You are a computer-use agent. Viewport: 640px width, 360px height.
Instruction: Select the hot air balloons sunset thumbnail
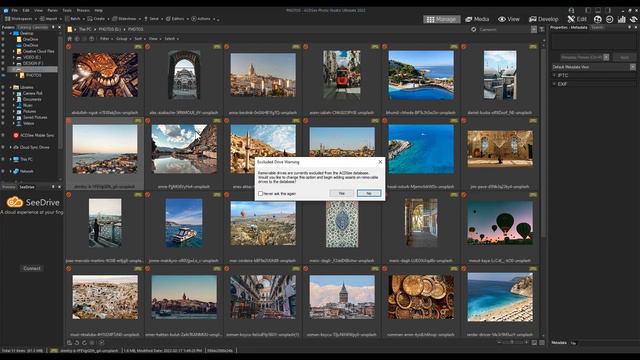(x=500, y=223)
